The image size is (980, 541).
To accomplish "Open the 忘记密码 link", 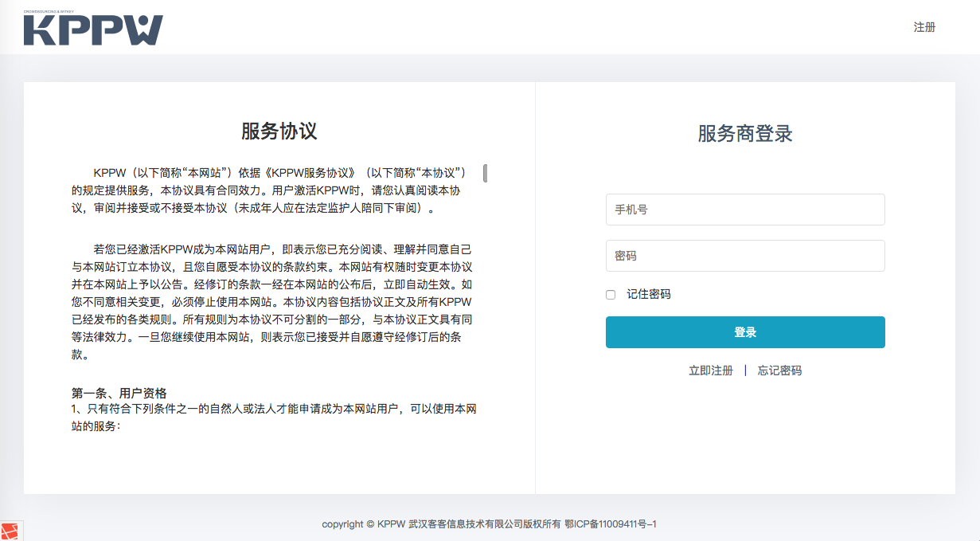I will 779,370.
